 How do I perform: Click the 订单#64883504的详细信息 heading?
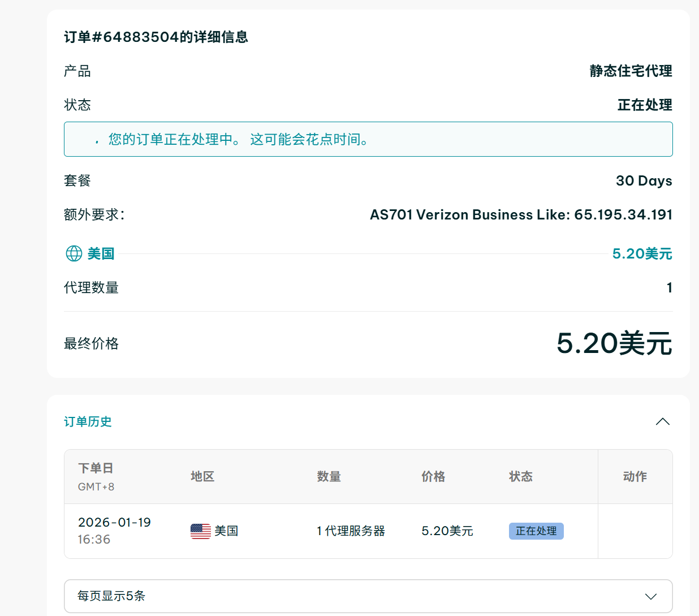(157, 37)
